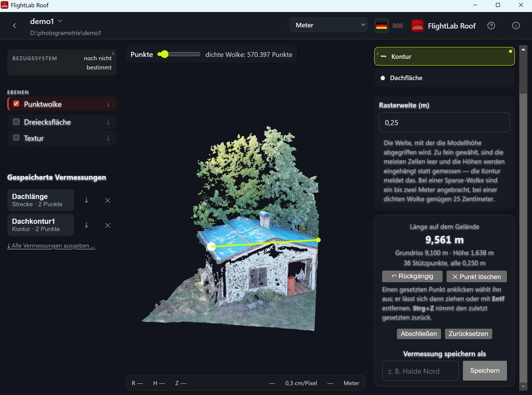
Task: Expand the demo1 project chevron
Action: click(60, 21)
